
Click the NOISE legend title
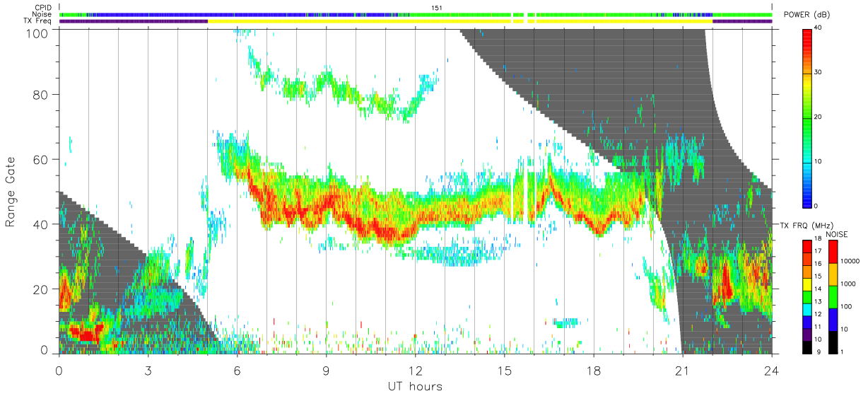[x=836, y=234]
